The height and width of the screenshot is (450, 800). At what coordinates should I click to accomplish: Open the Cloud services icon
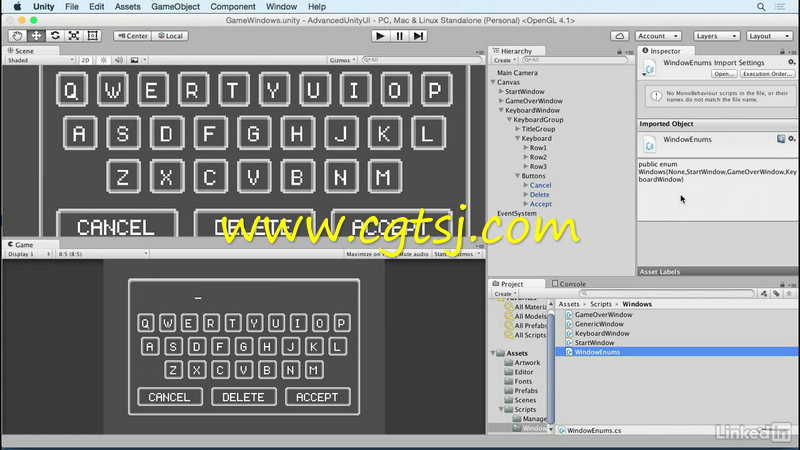(619, 36)
